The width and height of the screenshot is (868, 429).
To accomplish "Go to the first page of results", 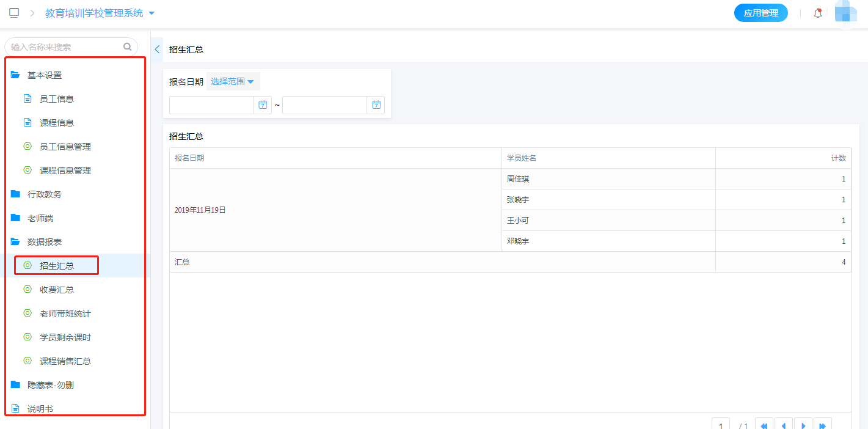I will [x=764, y=425].
